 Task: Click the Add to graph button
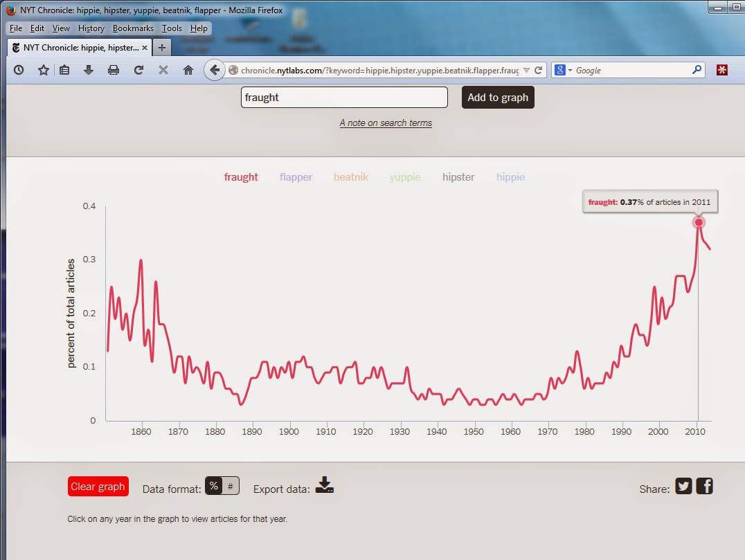pos(498,98)
